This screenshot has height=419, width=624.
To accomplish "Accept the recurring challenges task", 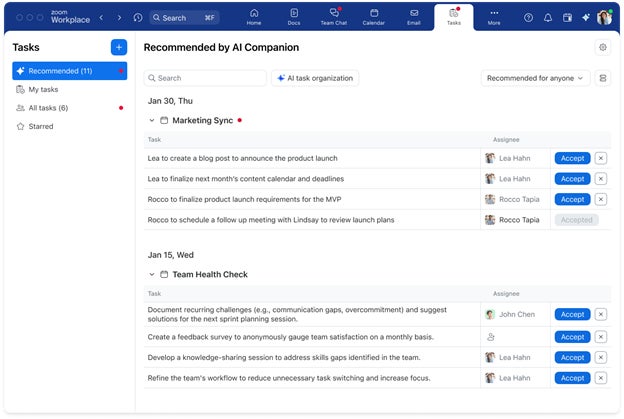I will (x=572, y=314).
